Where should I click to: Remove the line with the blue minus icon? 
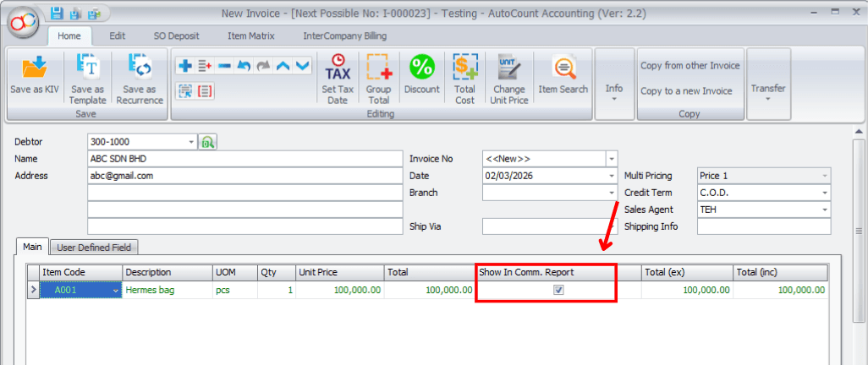(224, 66)
